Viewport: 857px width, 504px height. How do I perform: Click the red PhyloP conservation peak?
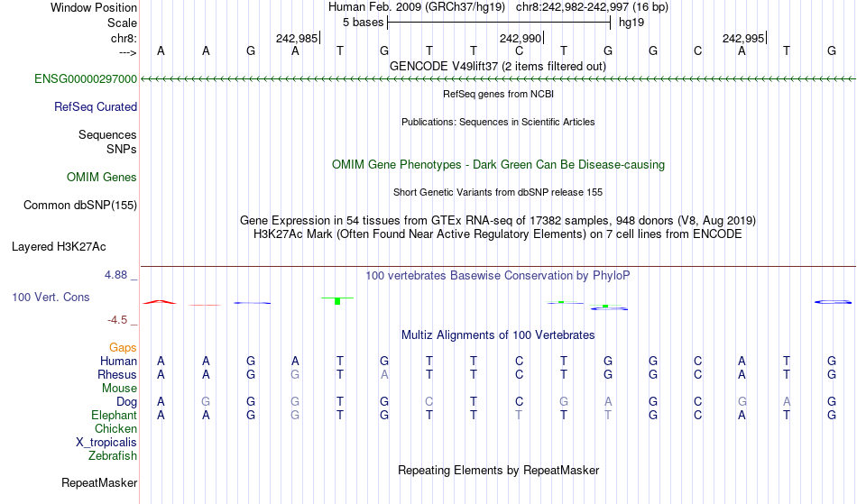pyautogui.click(x=159, y=302)
